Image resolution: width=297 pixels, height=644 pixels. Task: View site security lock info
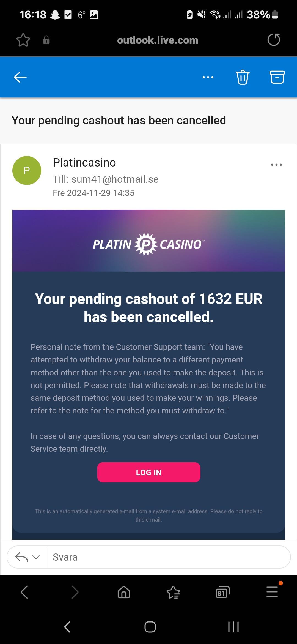[x=46, y=40]
